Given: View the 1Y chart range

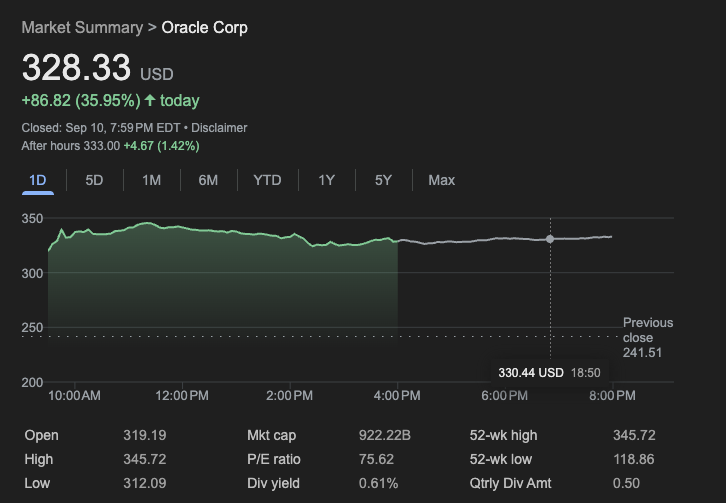Looking at the screenshot, I should (326, 180).
